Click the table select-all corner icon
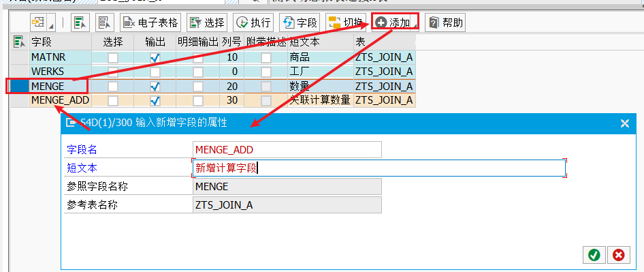 [19, 42]
